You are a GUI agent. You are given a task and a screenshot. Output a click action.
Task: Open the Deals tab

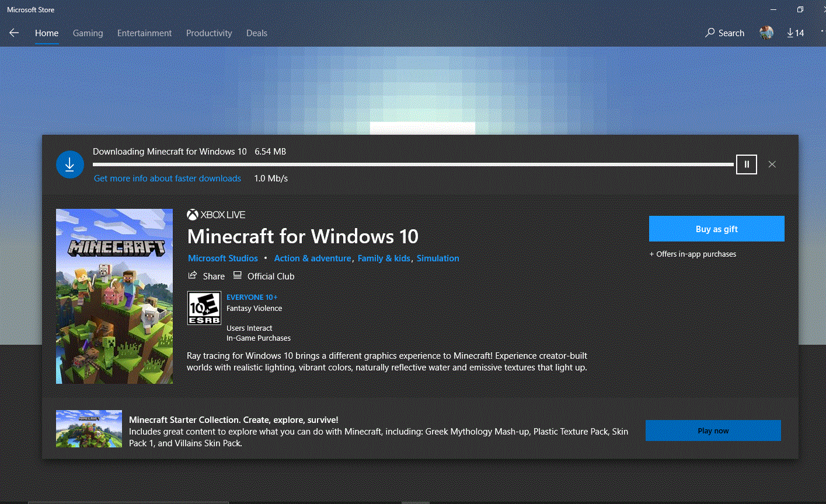point(257,33)
